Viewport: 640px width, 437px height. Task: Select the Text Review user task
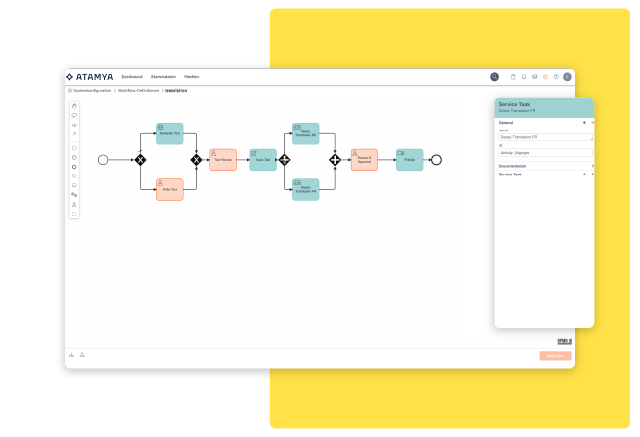click(x=223, y=160)
